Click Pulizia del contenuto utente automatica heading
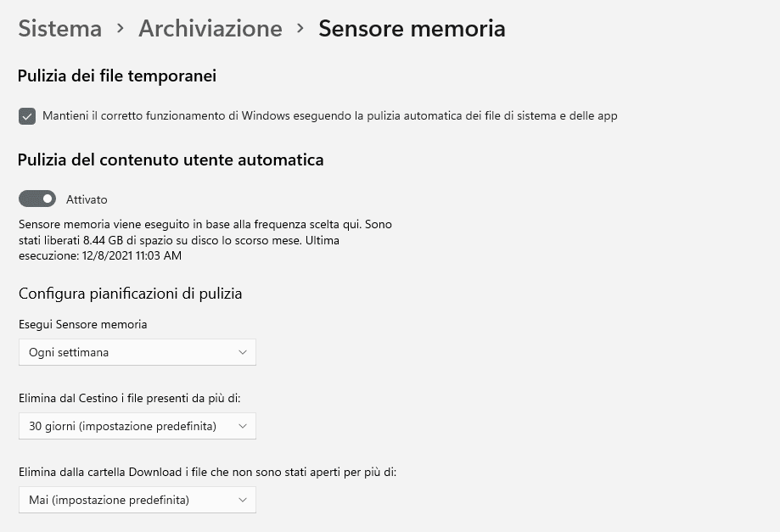Viewport: 780px width, 532px height. click(171, 160)
